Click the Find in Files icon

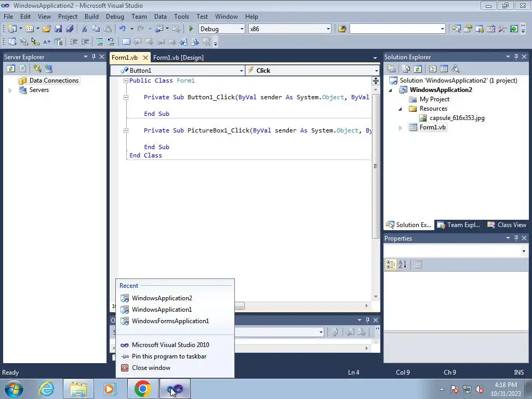pos(342,29)
